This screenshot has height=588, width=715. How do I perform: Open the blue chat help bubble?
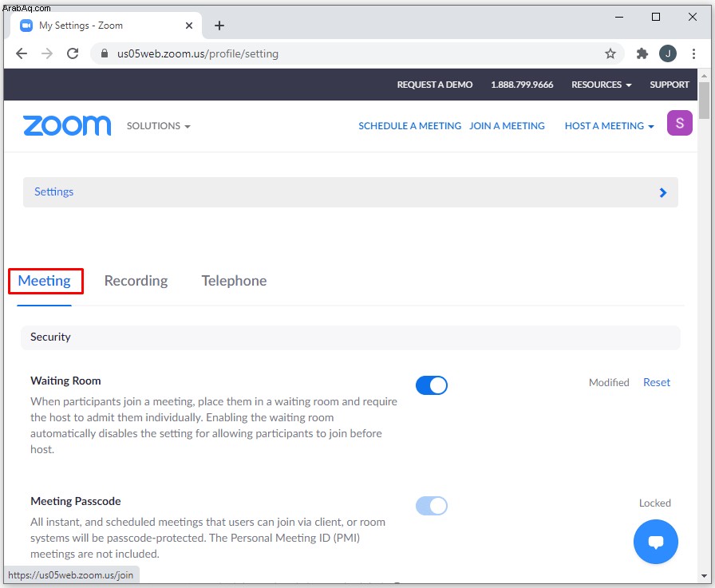(x=656, y=542)
